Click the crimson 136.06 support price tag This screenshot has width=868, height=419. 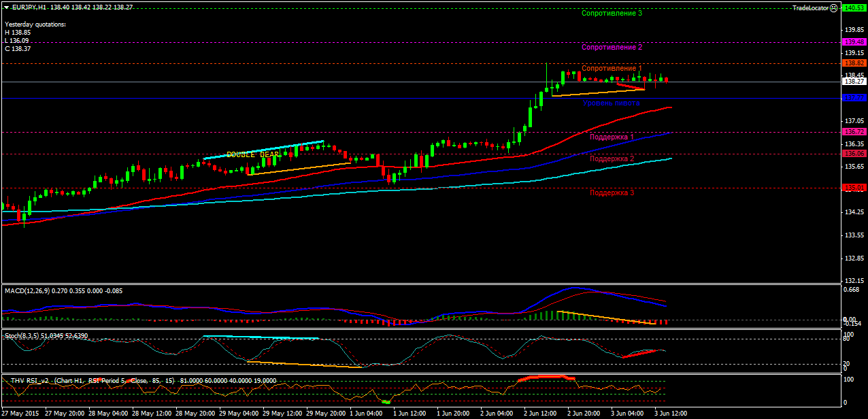[853, 154]
